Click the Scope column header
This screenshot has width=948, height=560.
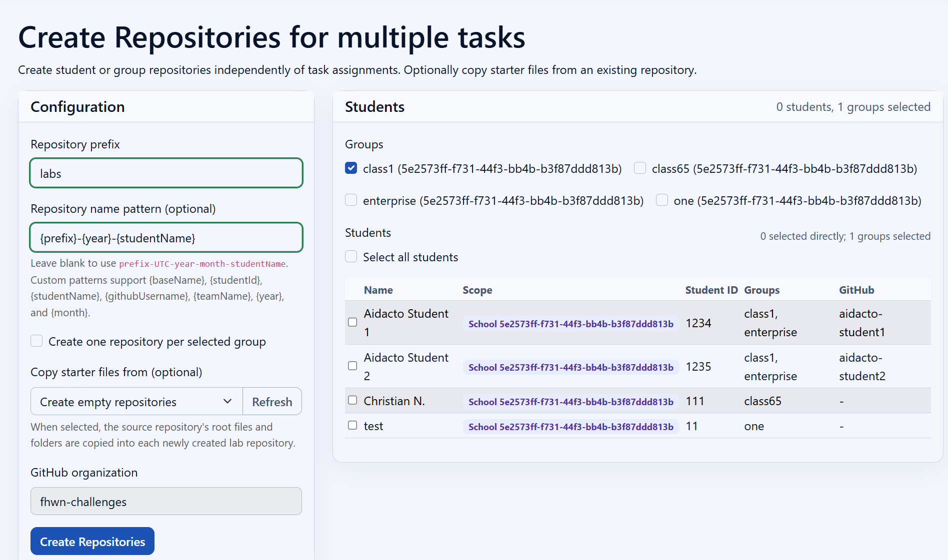[x=477, y=290]
